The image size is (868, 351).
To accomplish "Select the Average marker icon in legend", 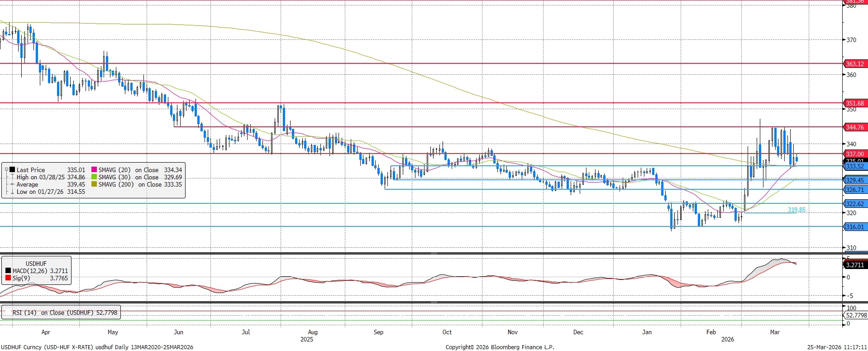I will pyautogui.click(x=13, y=184).
